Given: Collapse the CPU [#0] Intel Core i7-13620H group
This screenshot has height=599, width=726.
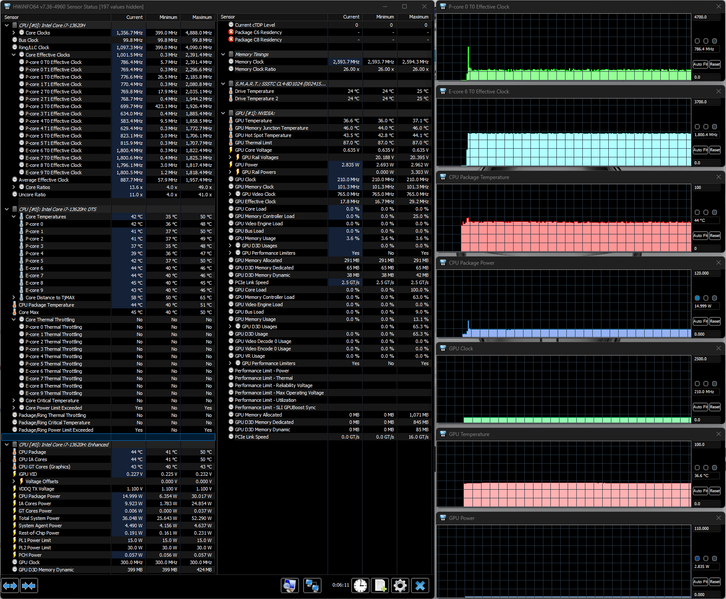Looking at the screenshot, I should (6, 25).
